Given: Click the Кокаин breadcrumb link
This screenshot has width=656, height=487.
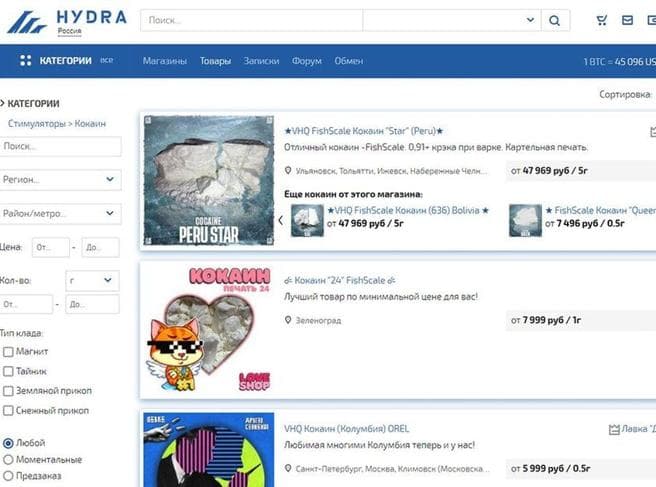Looking at the screenshot, I should point(90,124).
